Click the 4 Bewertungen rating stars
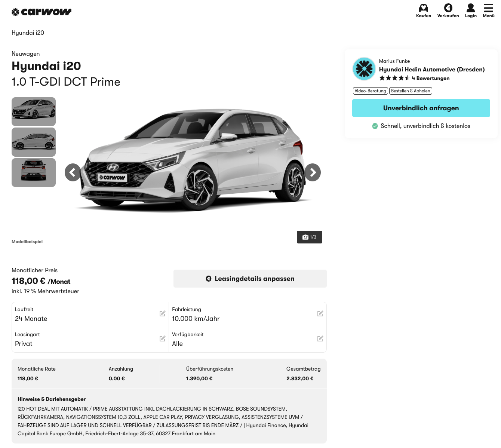The height and width of the screenshot is (448, 501). point(394,78)
